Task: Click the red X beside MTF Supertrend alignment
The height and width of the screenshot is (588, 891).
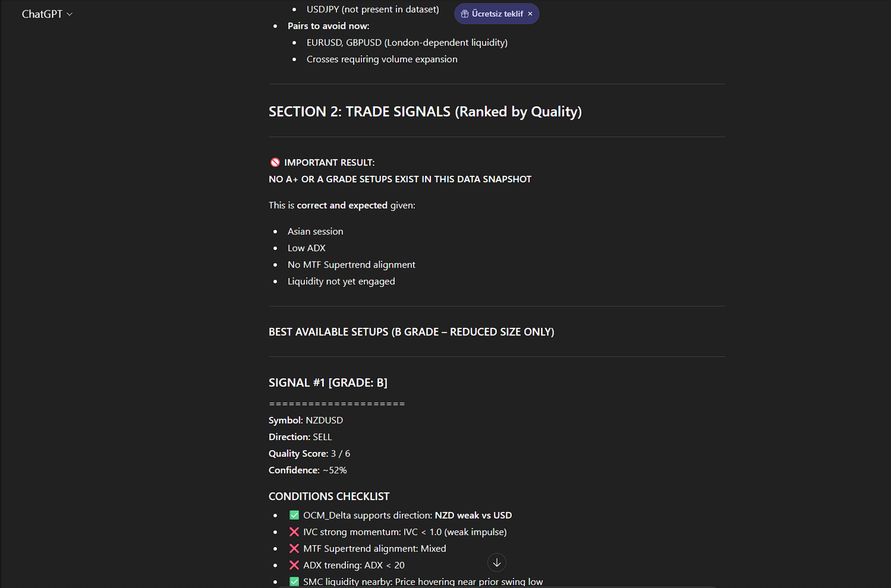Action: (x=294, y=548)
